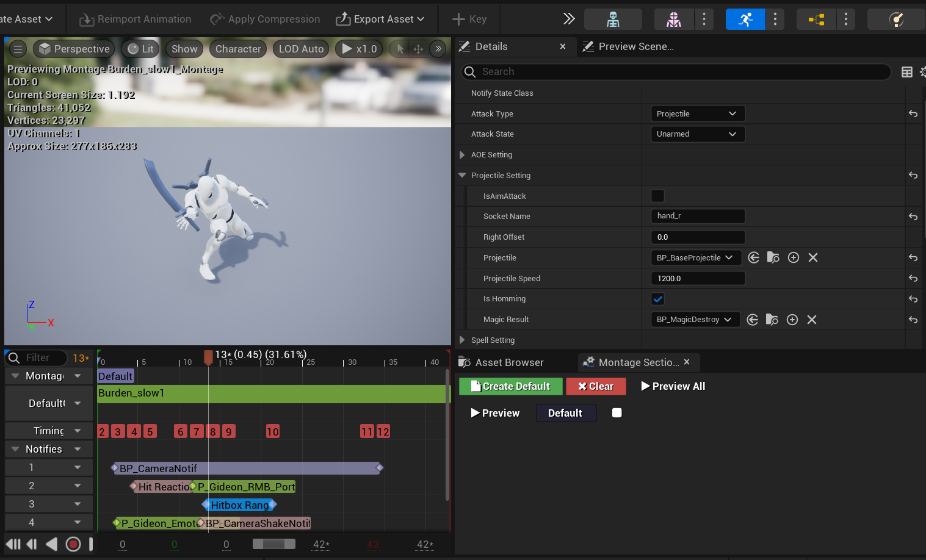Viewport: 926px width, 560px height.
Task: Expand the AOE Setting section
Action: [462, 154]
